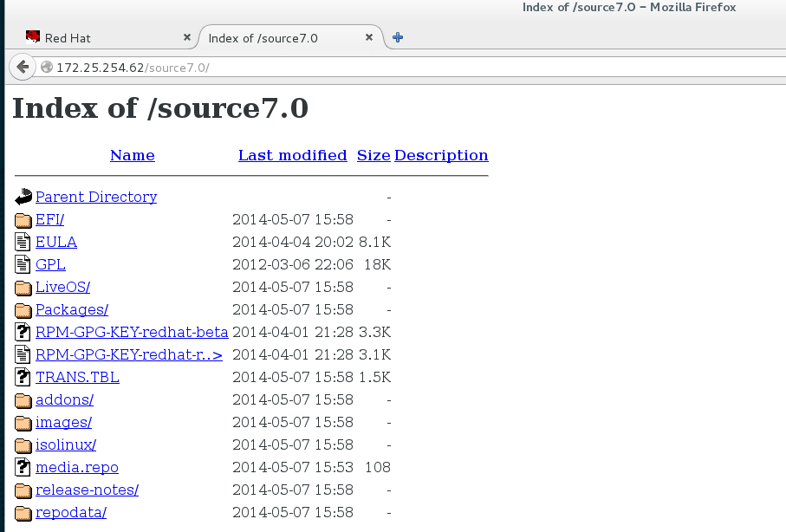Click the Index of /source7.0 heading

pyautogui.click(x=160, y=108)
